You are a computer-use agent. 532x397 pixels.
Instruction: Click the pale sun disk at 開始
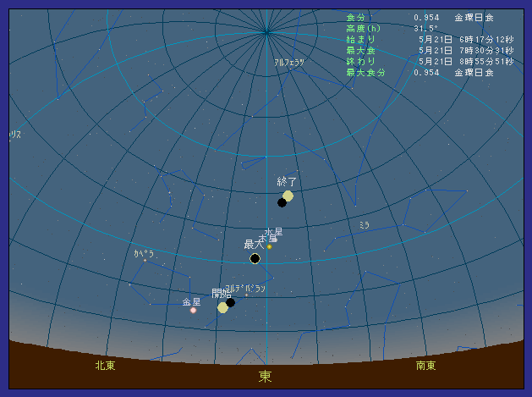(222, 307)
